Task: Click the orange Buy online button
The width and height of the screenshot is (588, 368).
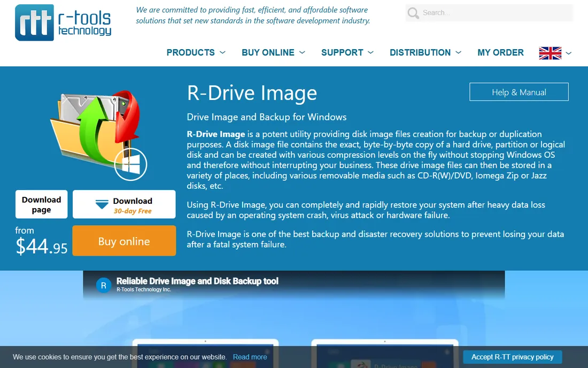Action: tap(124, 241)
